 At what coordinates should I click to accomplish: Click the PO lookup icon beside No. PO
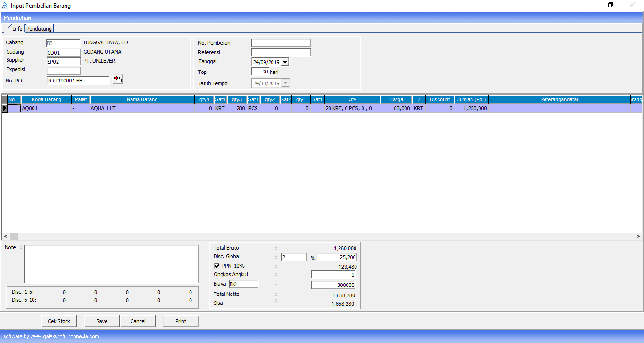(x=118, y=80)
